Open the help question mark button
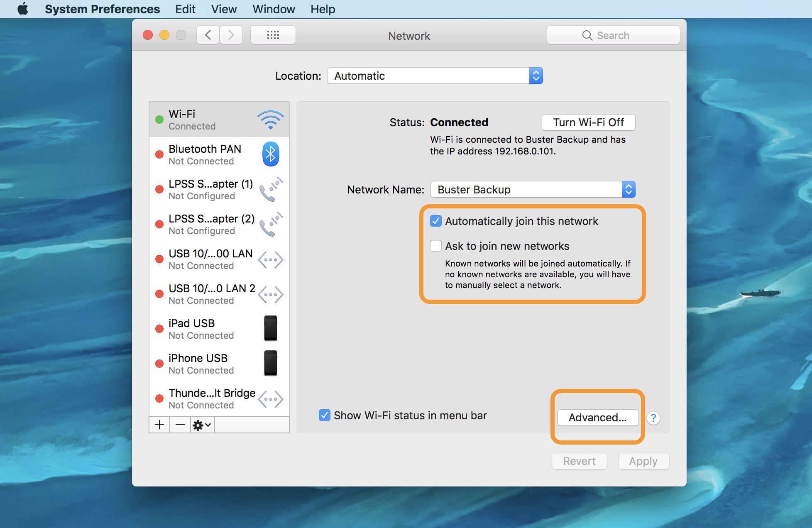This screenshot has width=812, height=528. tap(653, 418)
